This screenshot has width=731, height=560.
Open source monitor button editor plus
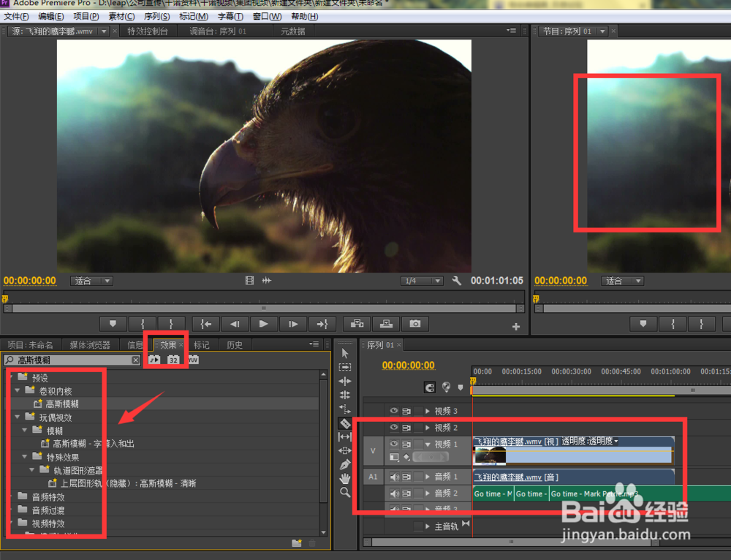pyautogui.click(x=515, y=327)
